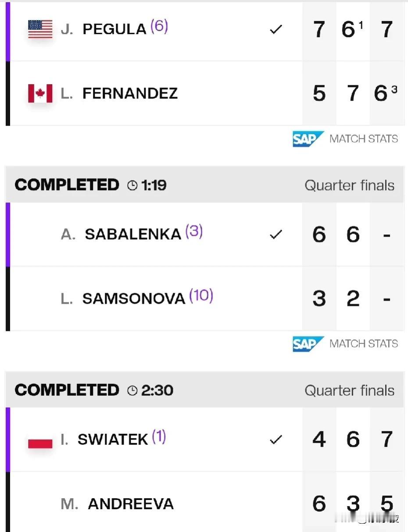Image resolution: width=408 pixels, height=532 pixels.
Task: Click the COMPLETED header of the 2:30 match
Action: 67,390
